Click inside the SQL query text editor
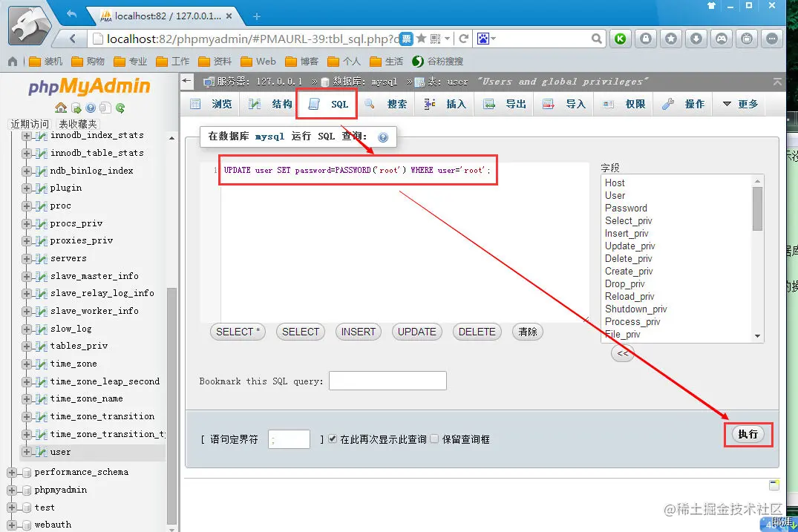This screenshot has width=798, height=532. 405,242
